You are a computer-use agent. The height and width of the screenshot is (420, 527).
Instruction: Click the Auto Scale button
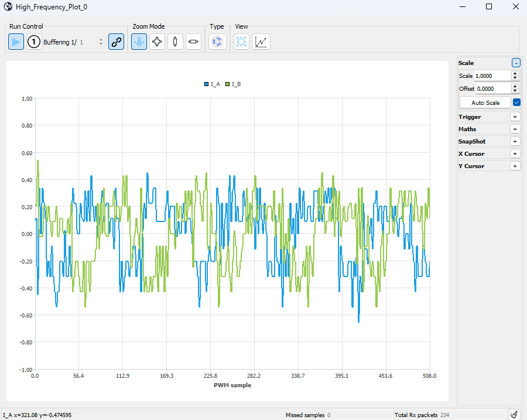point(485,103)
